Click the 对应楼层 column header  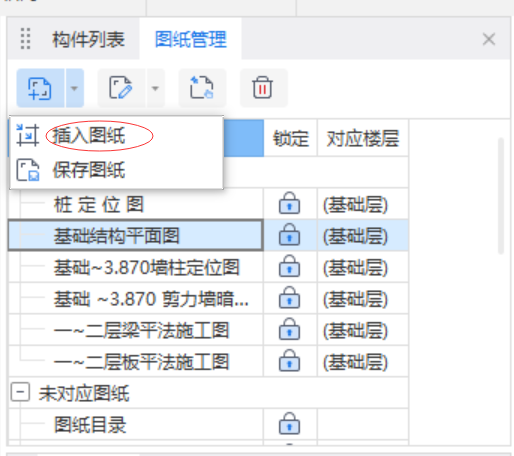(363, 138)
